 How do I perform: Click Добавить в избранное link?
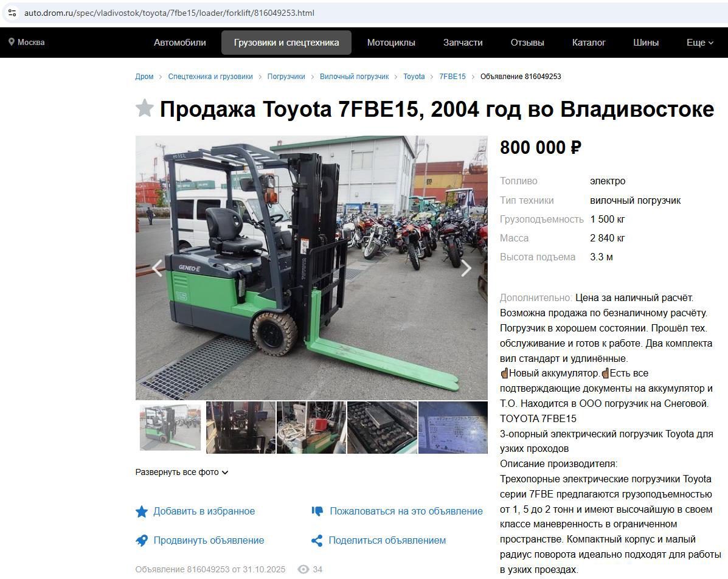point(204,511)
